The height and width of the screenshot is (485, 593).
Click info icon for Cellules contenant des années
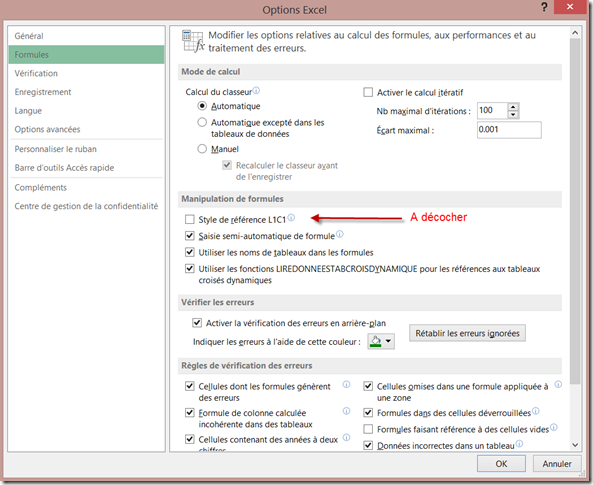point(346,437)
